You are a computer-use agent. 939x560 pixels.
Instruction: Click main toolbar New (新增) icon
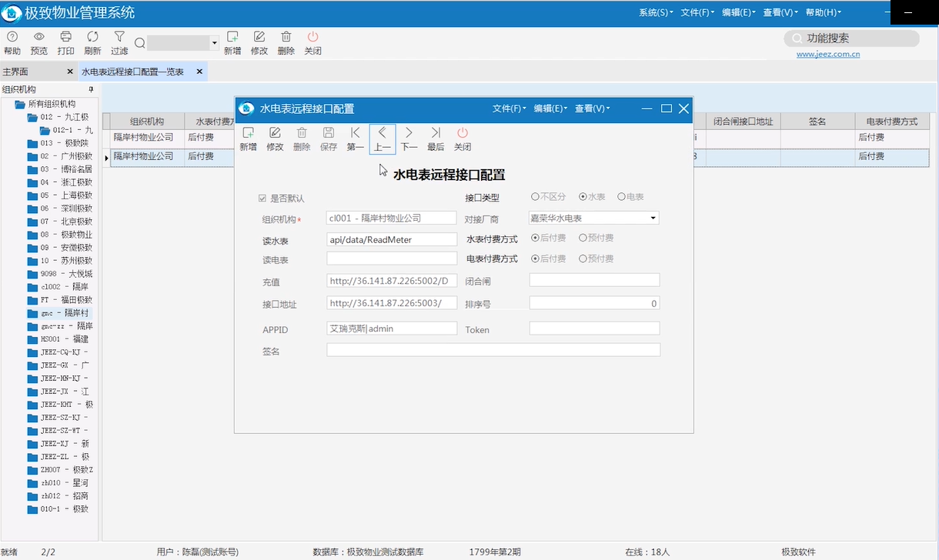[x=232, y=37]
